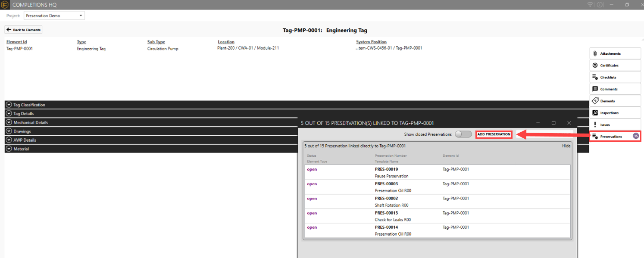Screen dimensions: 644x258
Task: Select preservation PRES-00003
Action: point(437,187)
